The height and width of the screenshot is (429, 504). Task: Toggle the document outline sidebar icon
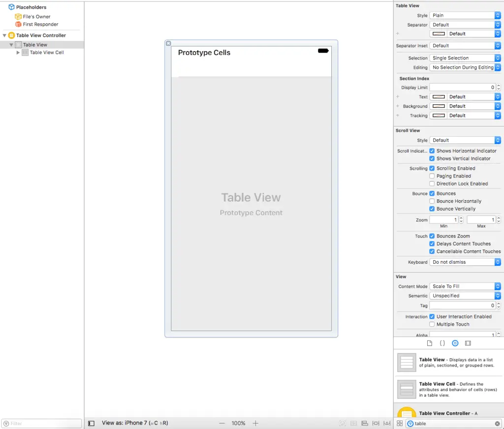[91, 423]
